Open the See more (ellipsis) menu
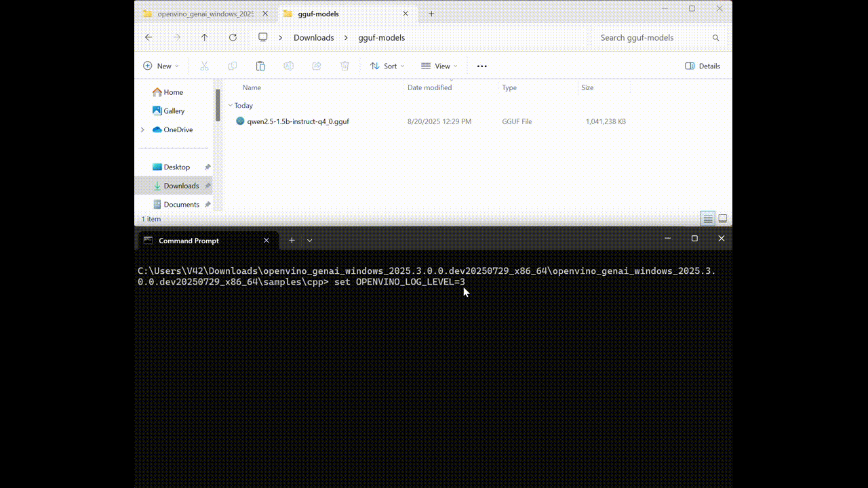This screenshot has width=868, height=488. (481, 66)
